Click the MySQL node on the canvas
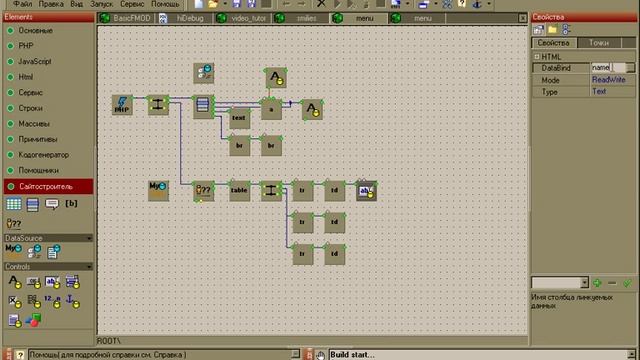 click(158, 190)
